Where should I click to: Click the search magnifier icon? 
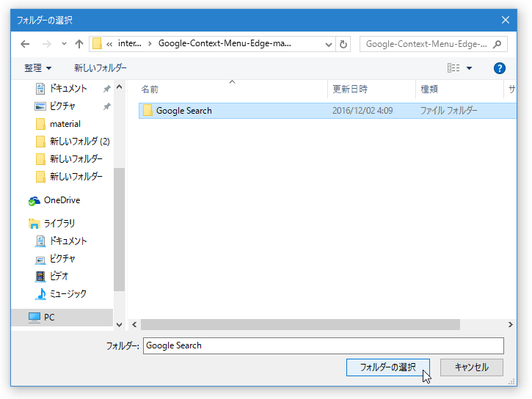[x=498, y=44]
